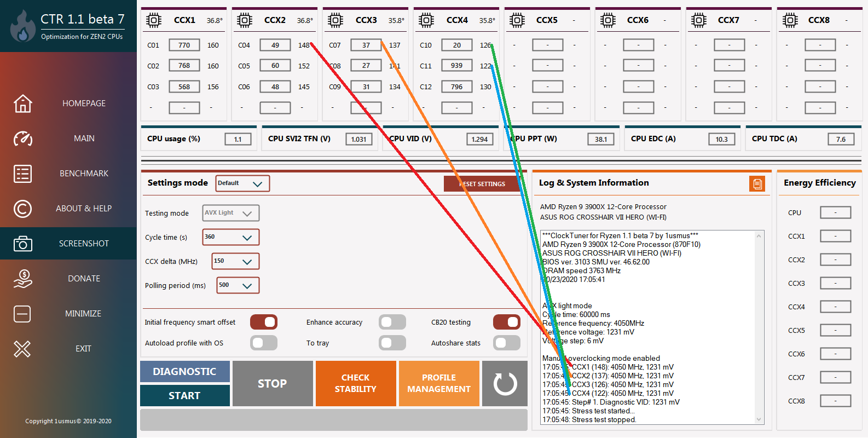This screenshot has width=868, height=438.
Task: Click the CPU usage (%) value box
Action: [x=238, y=139]
